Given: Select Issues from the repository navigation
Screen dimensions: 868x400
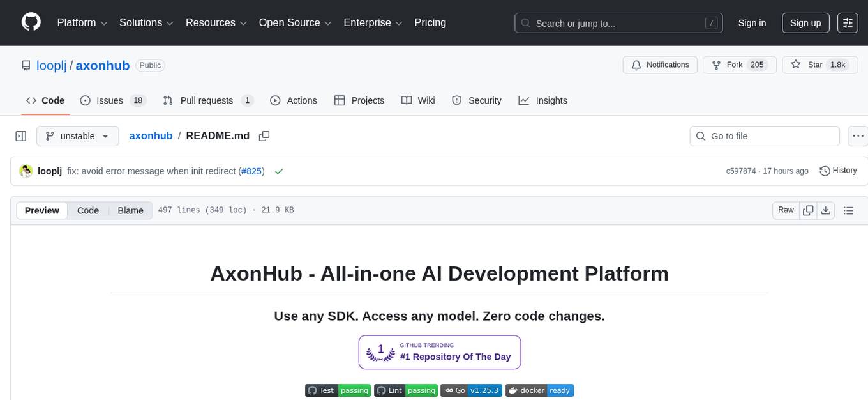Looking at the screenshot, I should 109,100.
